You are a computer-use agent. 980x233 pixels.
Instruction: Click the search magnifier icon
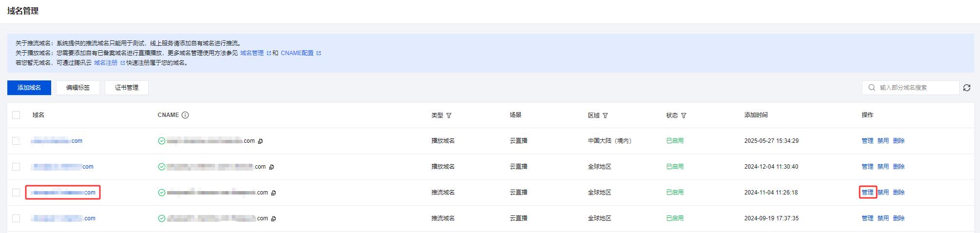[x=872, y=88]
